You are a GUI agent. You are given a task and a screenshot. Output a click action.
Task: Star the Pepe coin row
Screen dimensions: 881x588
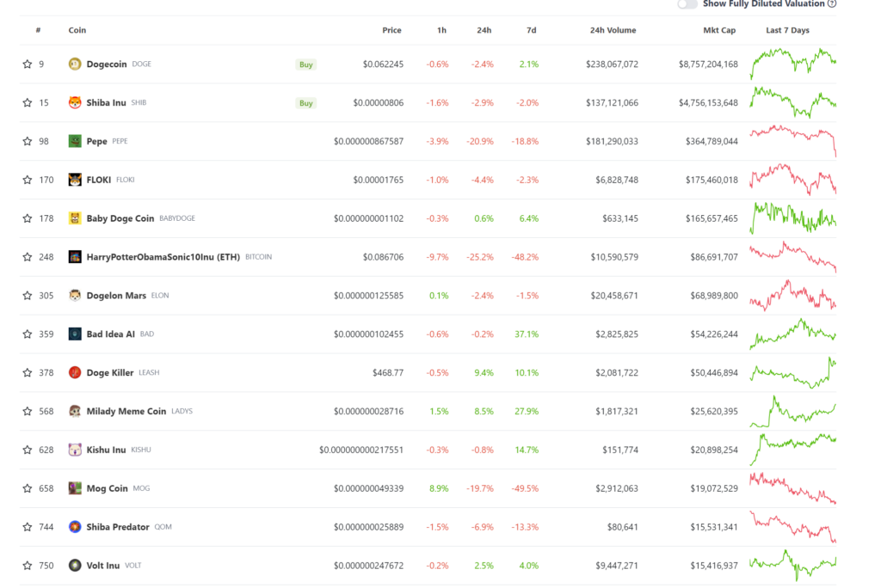27,141
